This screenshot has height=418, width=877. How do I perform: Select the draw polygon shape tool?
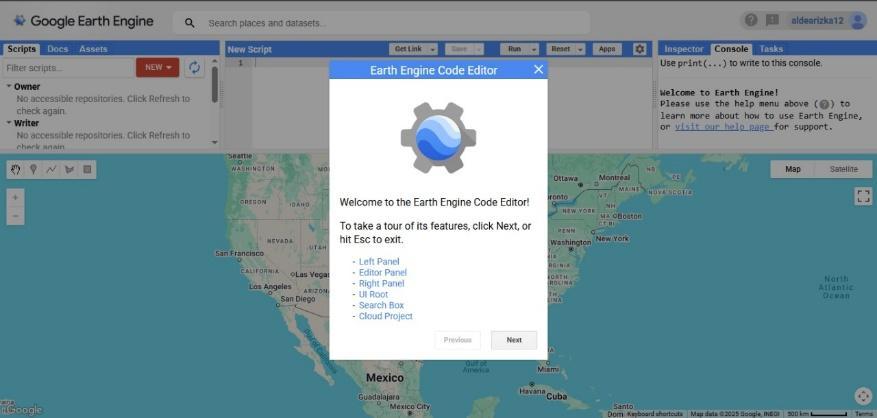69,170
